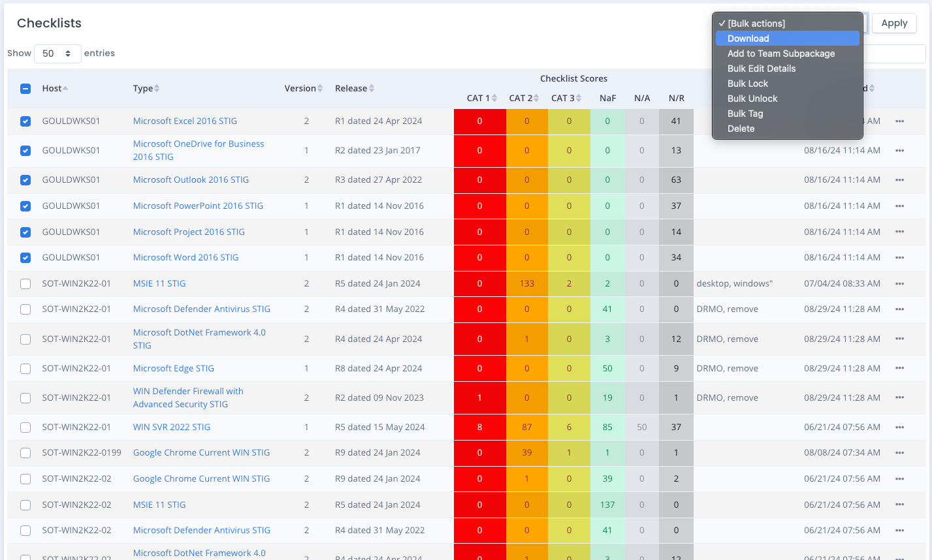Uncheck Microsoft OneDrive for Business row

(25, 151)
